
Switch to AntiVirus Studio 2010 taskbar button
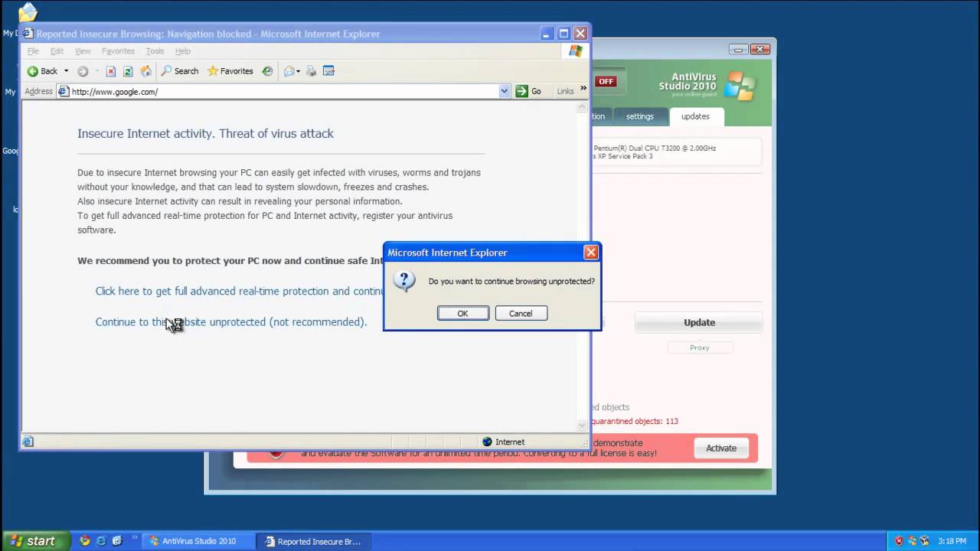tap(198, 541)
